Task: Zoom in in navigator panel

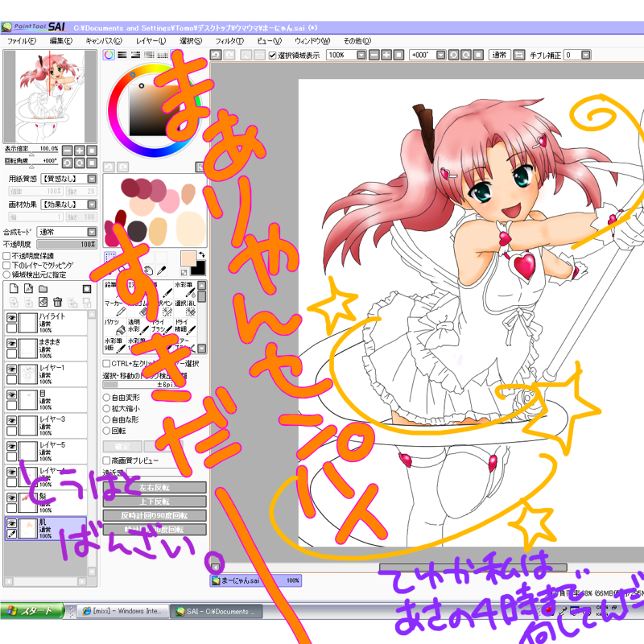Action: point(80,151)
